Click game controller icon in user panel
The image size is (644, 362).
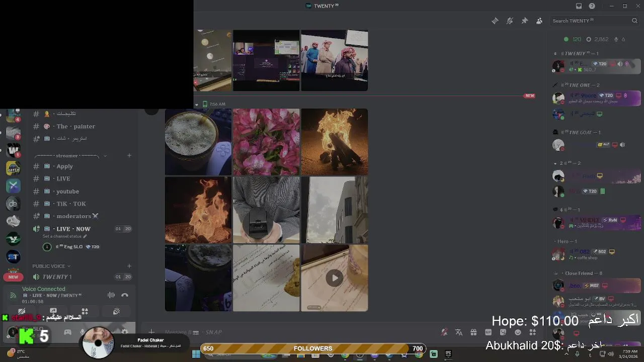[67, 332]
